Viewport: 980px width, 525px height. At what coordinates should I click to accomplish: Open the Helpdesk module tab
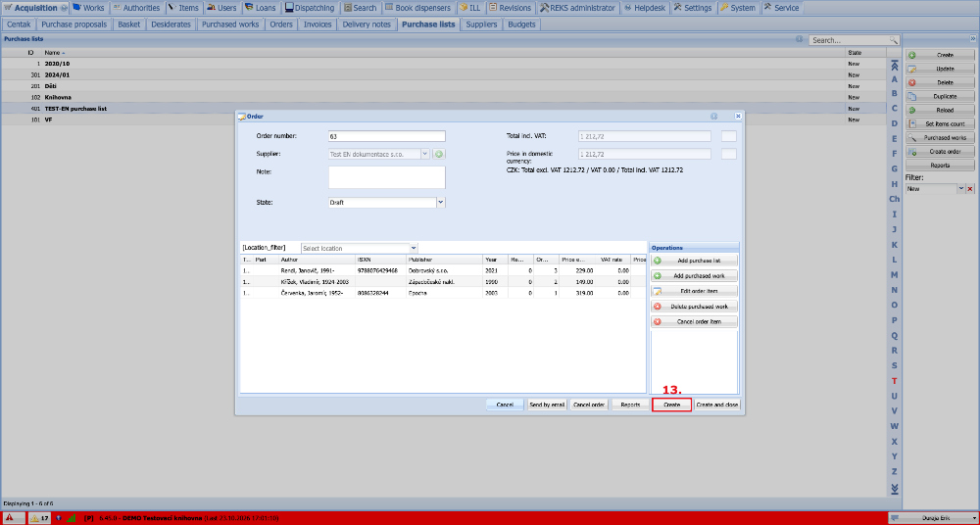(646, 8)
